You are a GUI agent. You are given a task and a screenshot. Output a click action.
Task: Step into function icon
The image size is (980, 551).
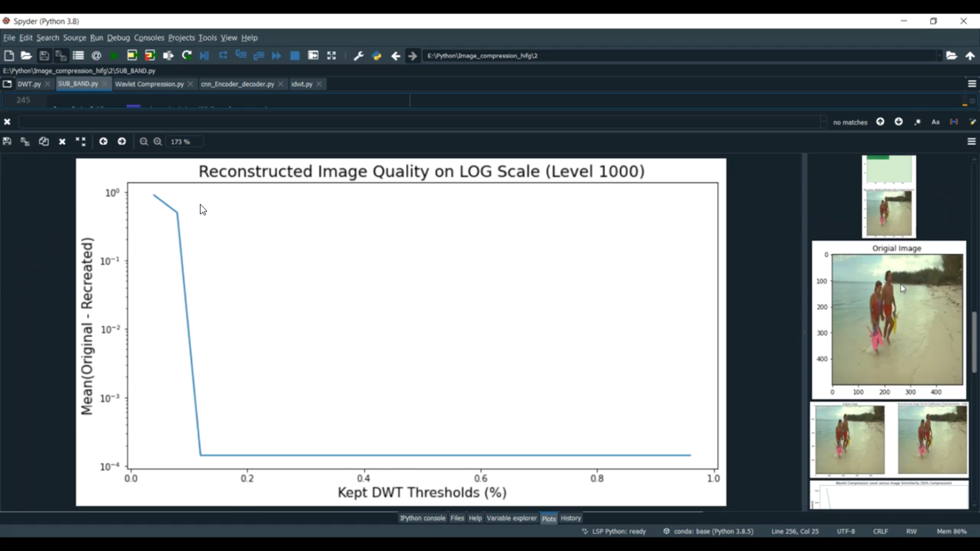pyautogui.click(x=241, y=56)
